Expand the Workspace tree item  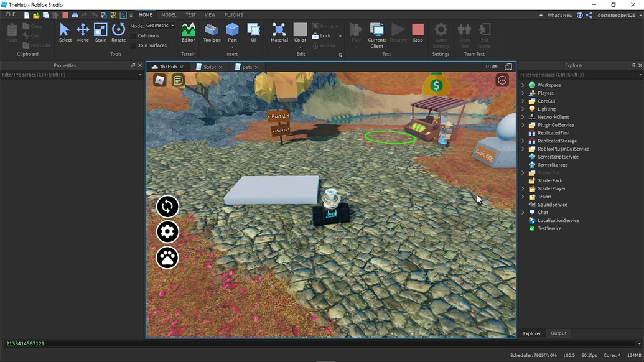click(x=523, y=85)
